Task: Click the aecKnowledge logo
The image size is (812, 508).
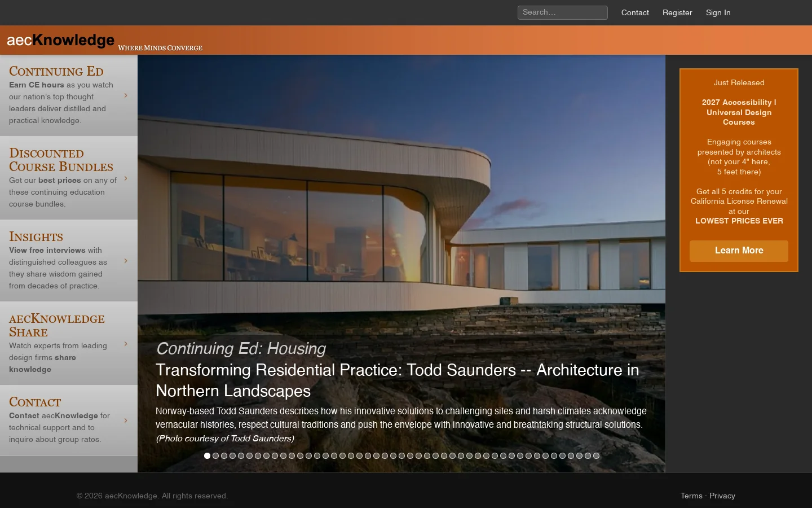Action: coord(60,40)
